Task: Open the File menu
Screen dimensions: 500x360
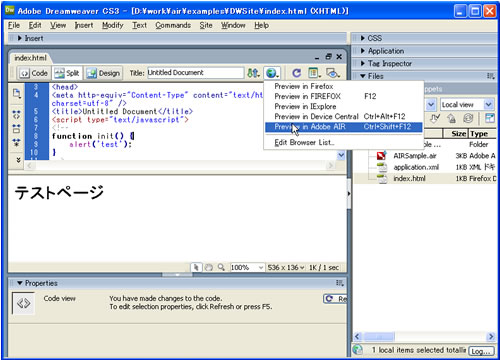Action: tap(14, 25)
